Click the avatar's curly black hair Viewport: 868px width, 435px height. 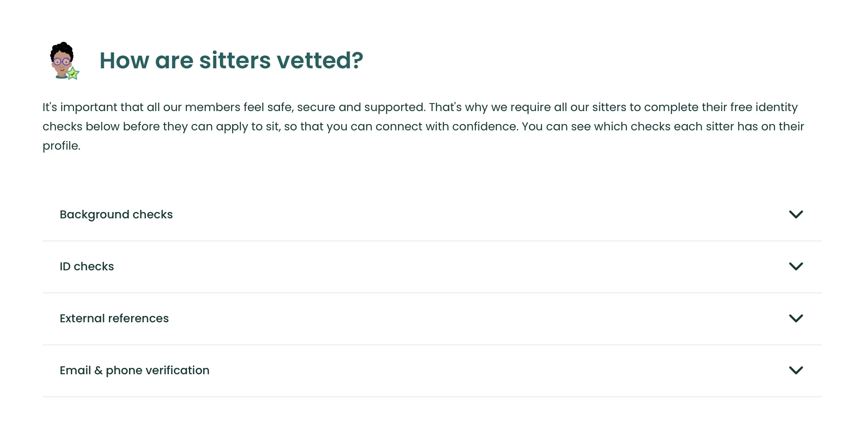tap(62, 49)
